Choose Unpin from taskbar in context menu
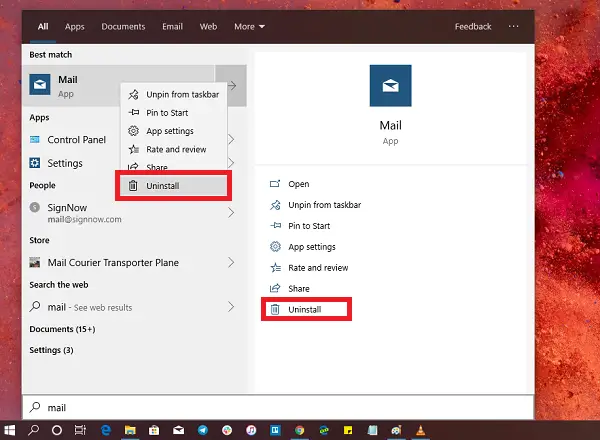The image size is (600, 440). (x=174, y=95)
